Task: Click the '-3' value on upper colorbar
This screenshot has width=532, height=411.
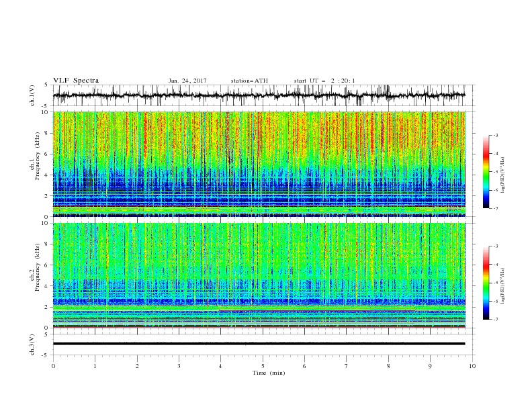Action: (x=495, y=135)
